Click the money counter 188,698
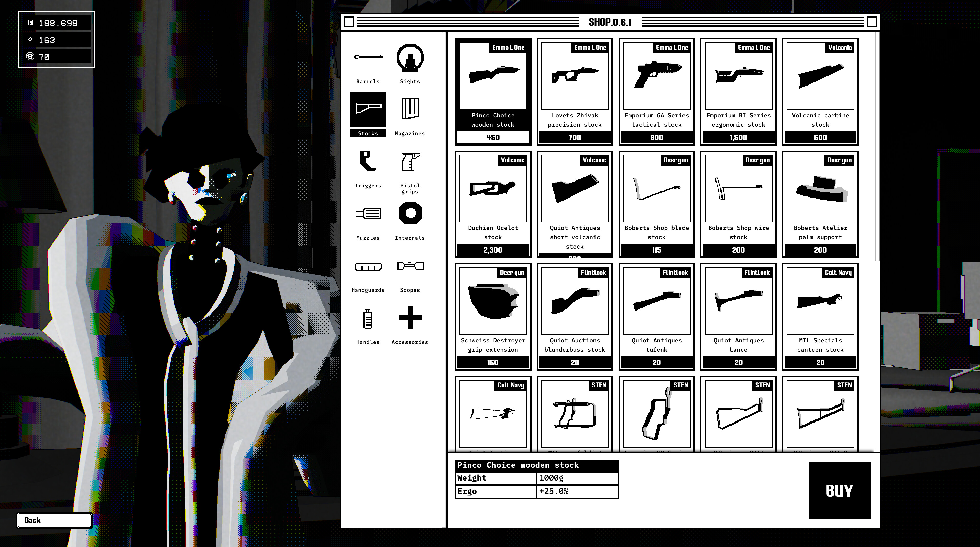The image size is (980, 547). pyautogui.click(x=58, y=23)
